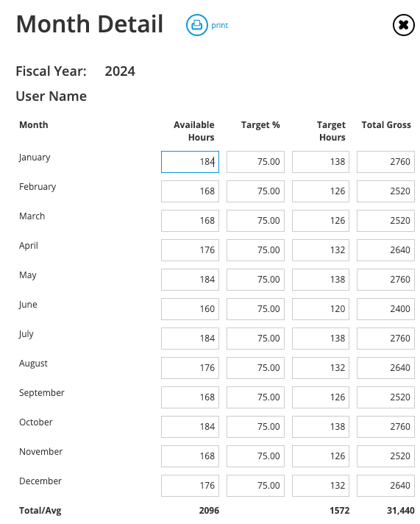This screenshot has height=524, width=420.
Task: Select January Total Gross field
Action: tap(385, 162)
